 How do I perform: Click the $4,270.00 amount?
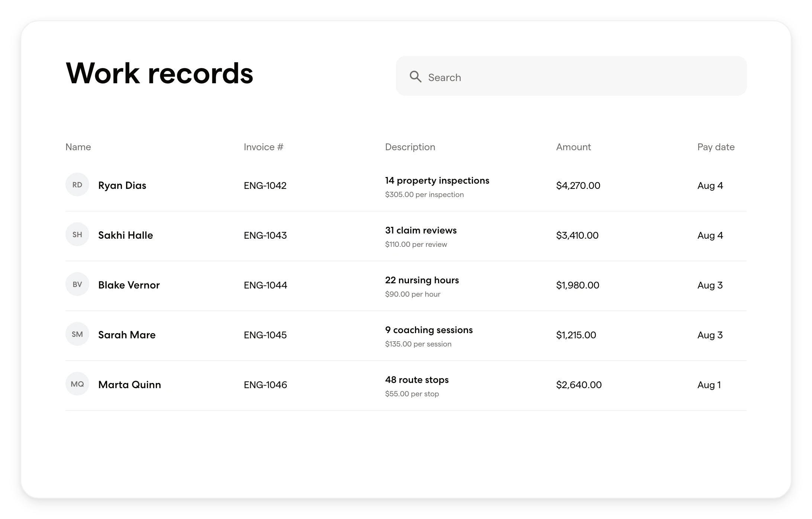(x=578, y=186)
